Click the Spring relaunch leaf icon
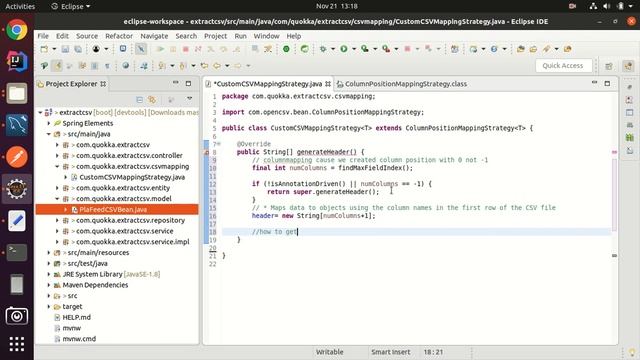The image size is (640, 360). [x=304, y=49]
